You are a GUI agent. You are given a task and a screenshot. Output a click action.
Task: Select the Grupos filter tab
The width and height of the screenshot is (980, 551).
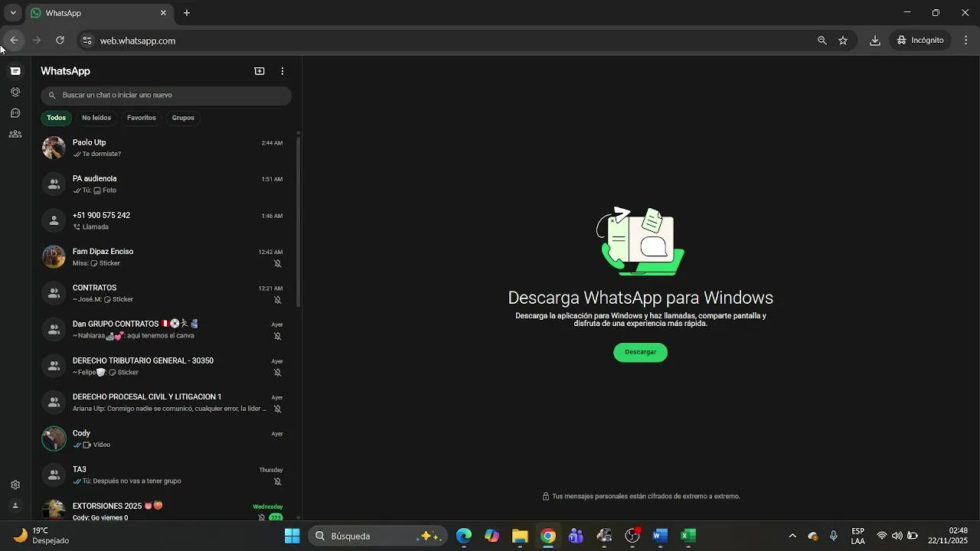coord(183,118)
